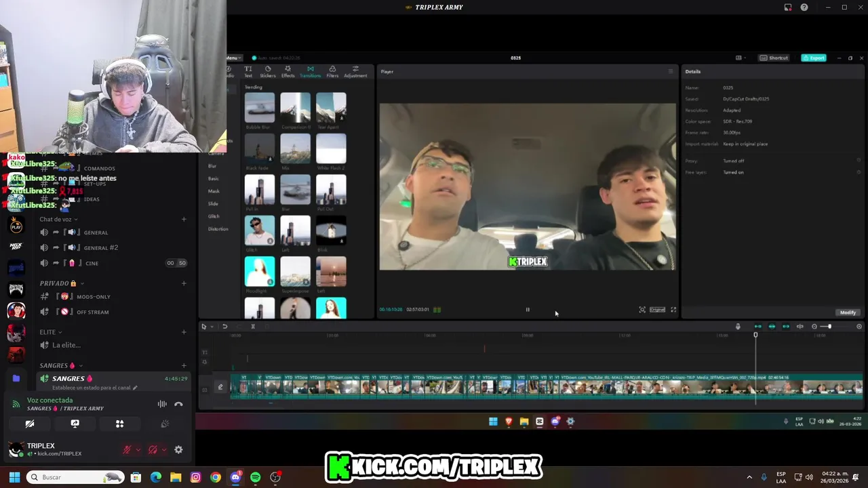Enter fullscreen preview in the player
This screenshot has height=488, width=868.
pyautogui.click(x=673, y=310)
